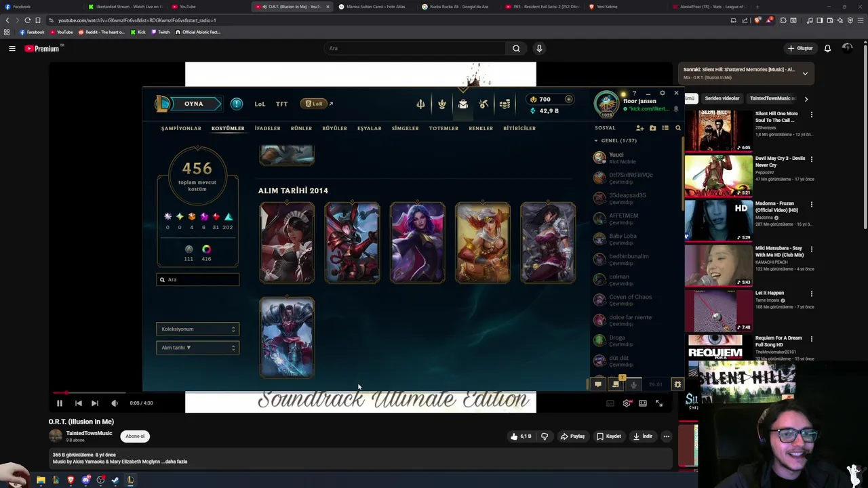The width and height of the screenshot is (868, 488).
Task: Click the Paylaş share button
Action: pos(572,436)
